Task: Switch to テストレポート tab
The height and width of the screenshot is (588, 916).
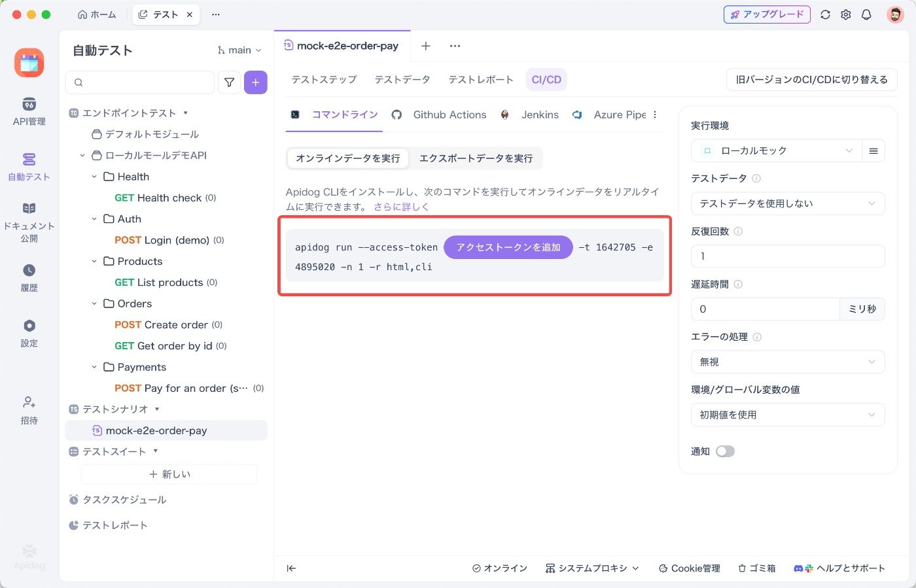Action: [481, 80]
